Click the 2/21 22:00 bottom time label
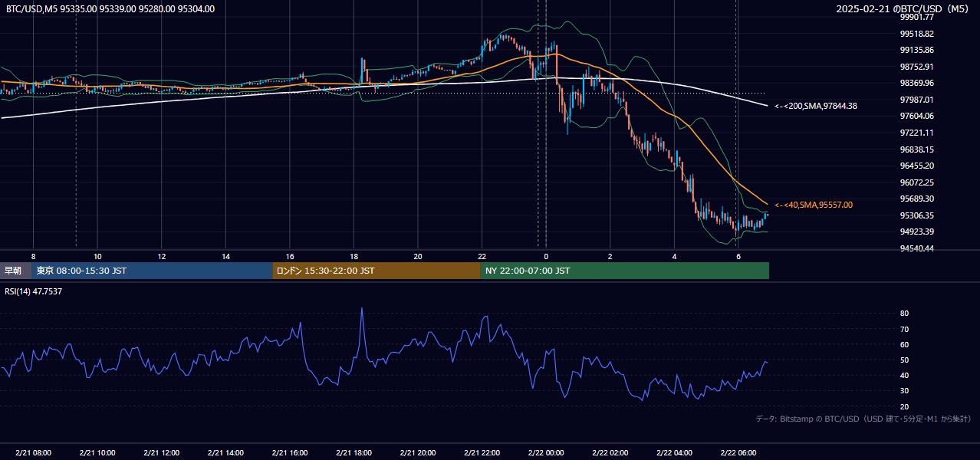Image resolution: width=980 pixels, height=460 pixels. point(482,453)
